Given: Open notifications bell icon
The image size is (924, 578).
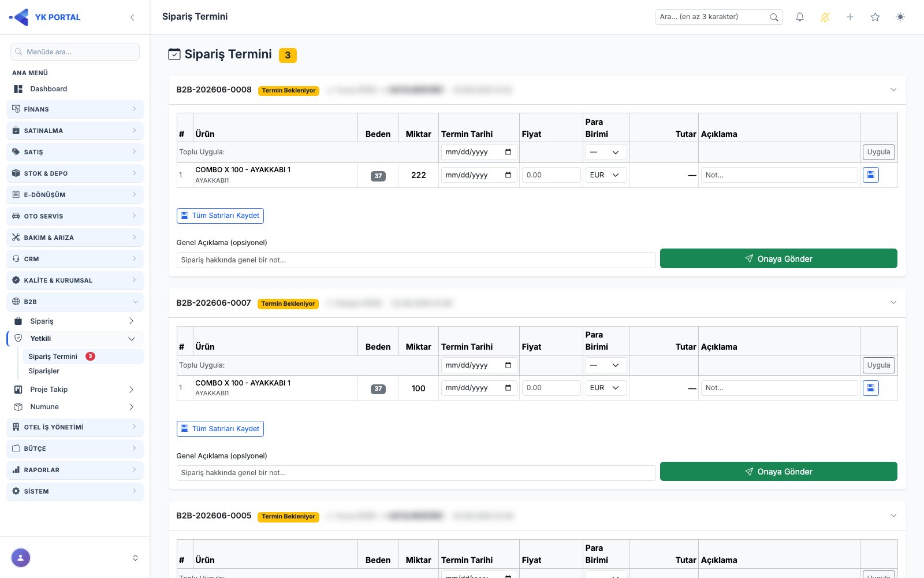Looking at the screenshot, I should [x=800, y=17].
